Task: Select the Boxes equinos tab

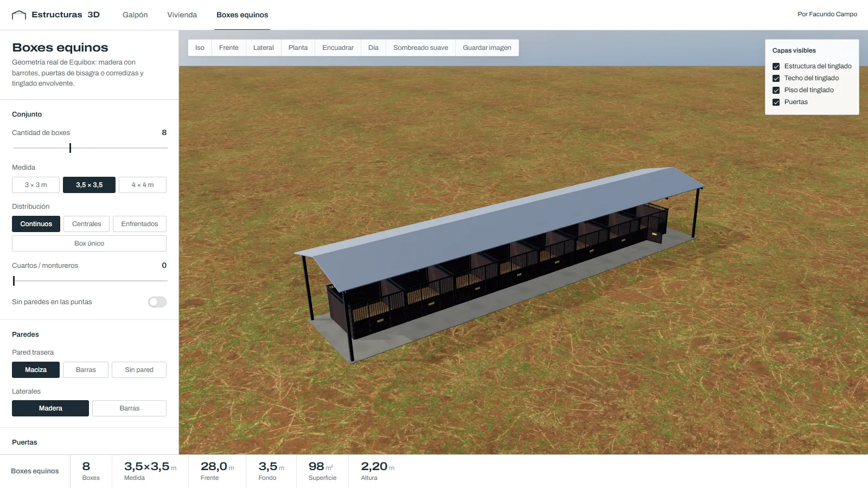Action: (x=242, y=15)
